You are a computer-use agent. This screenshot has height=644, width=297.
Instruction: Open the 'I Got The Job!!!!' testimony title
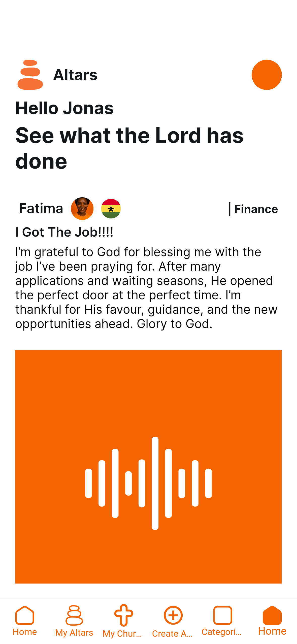(64, 232)
